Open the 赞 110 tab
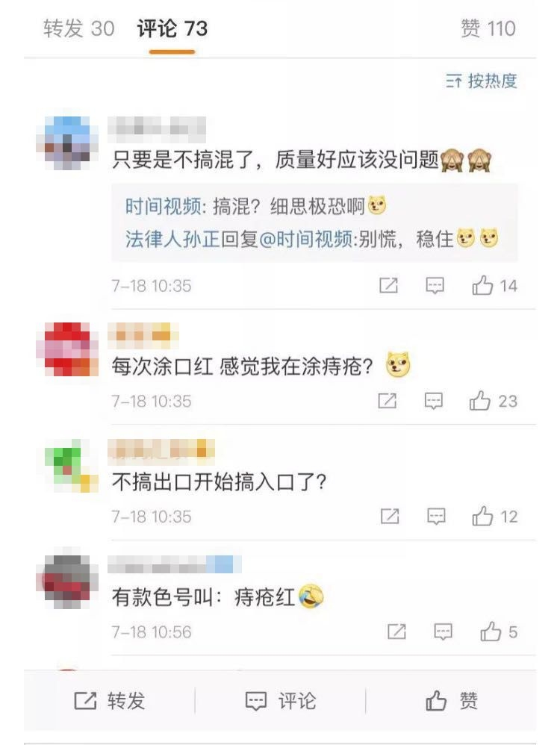This screenshot has width=560, height=745. pos(488,28)
